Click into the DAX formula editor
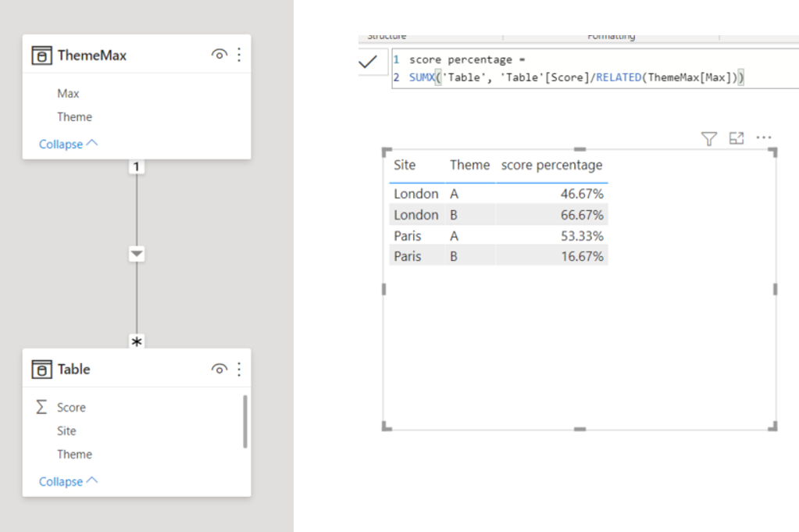799x532 pixels. 595,69
